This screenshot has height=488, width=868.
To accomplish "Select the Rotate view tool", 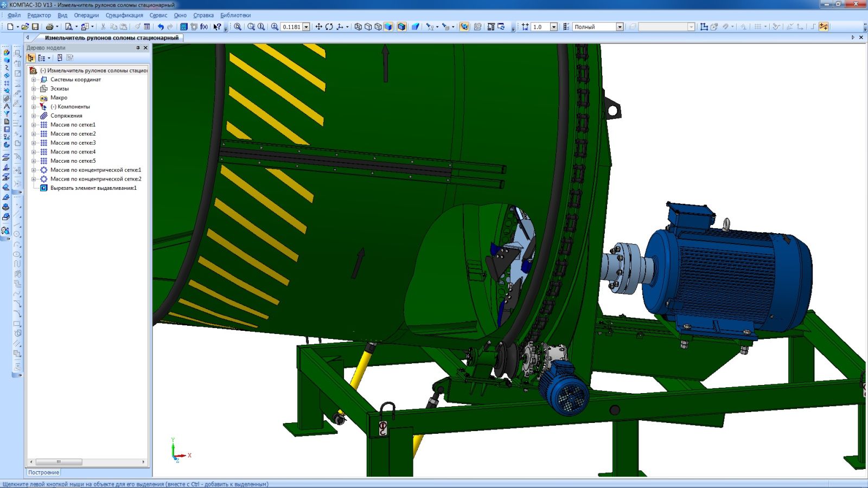I will (329, 27).
